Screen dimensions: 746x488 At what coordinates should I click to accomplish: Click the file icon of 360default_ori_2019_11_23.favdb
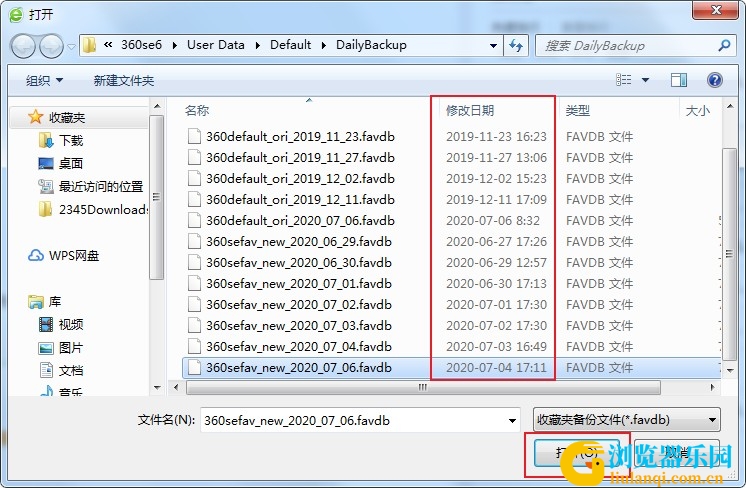pyautogui.click(x=194, y=136)
